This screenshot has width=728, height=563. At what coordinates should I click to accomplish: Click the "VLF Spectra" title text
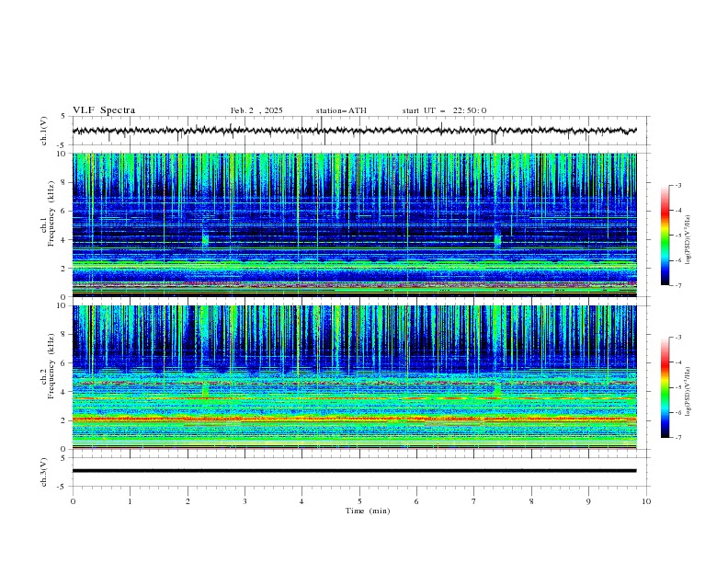coord(104,110)
